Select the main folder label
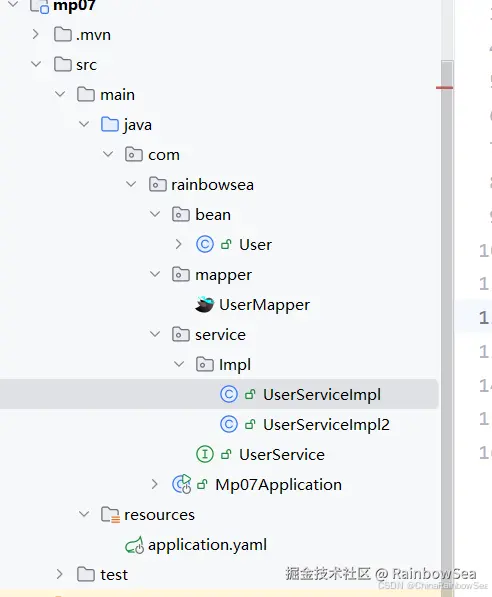The image size is (492, 597). 117,94
